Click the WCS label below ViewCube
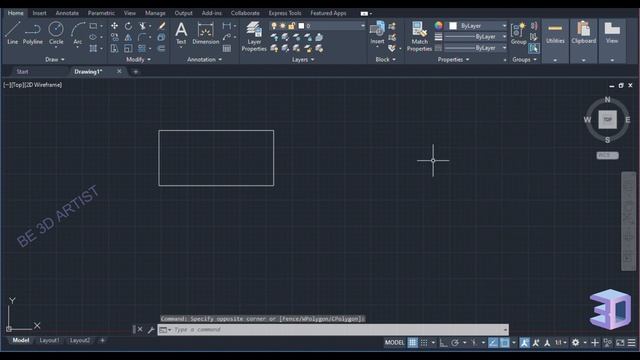640x360 pixels. pos(607,156)
